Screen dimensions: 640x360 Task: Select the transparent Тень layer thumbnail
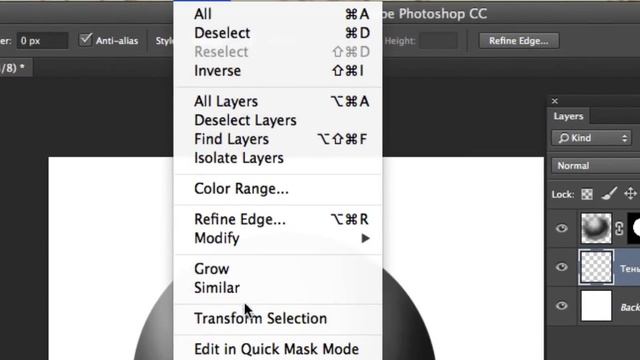click(596, 267)
